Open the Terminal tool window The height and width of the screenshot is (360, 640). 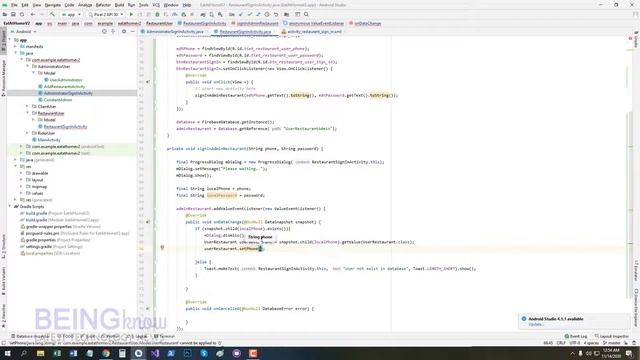pos(164,336)
